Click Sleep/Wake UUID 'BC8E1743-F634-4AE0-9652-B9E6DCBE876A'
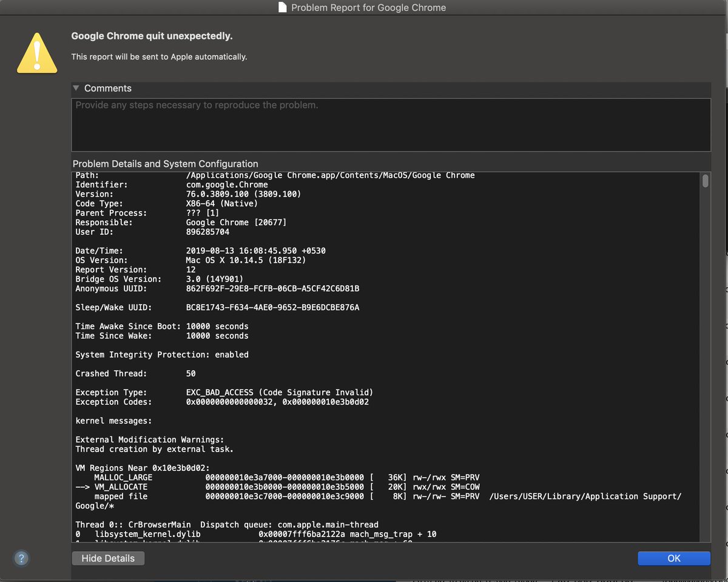Image resolution: width=728 pixels, height=582 pixels. (272, 308)
